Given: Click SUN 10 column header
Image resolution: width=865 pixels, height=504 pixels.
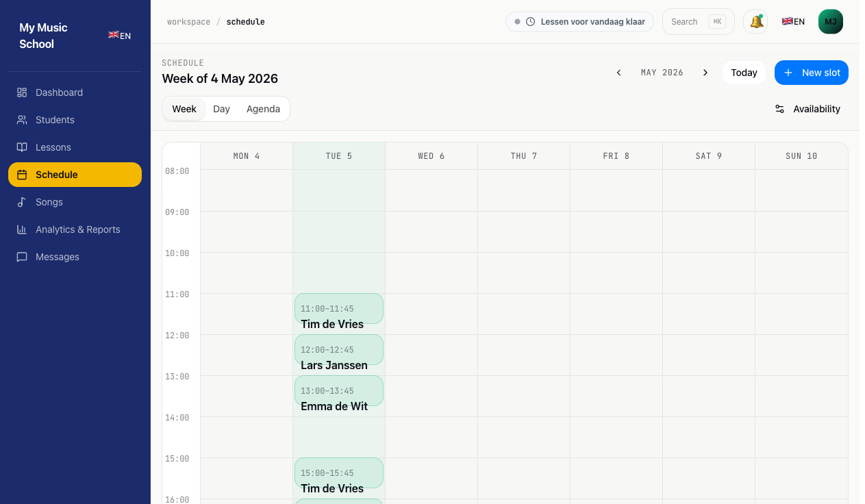Looking at the screenshot, I should [x=801, y=156].
